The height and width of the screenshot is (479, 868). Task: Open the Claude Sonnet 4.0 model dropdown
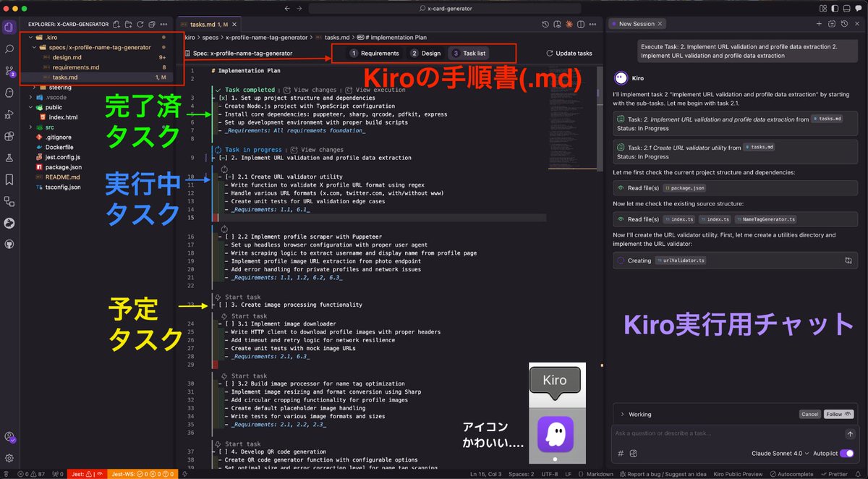coord(781,454)
